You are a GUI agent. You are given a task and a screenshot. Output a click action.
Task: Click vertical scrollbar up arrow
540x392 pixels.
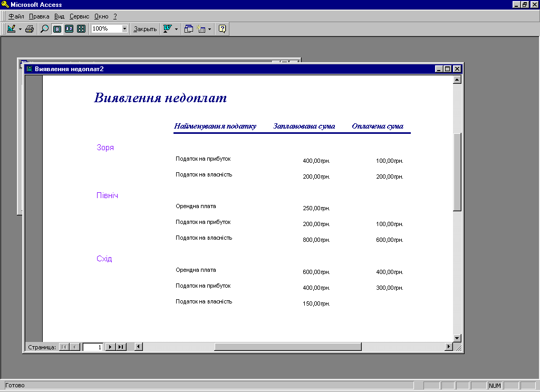pyautogui.click(x=457, y=80)
